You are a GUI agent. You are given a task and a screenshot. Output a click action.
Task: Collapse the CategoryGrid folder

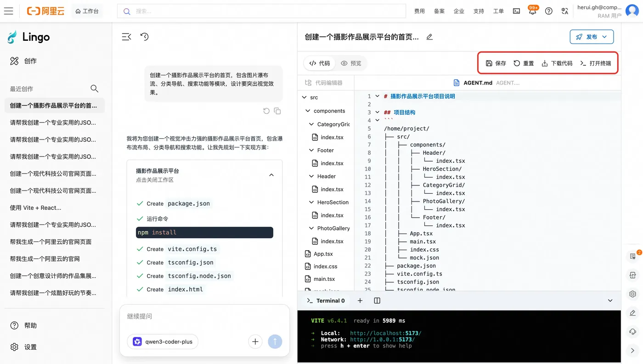pyautogui.click(x=312, y=124)
